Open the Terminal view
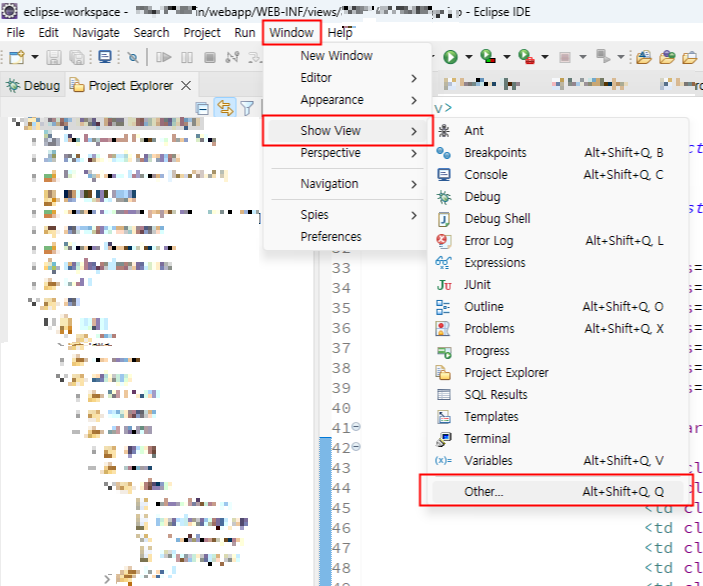The image size is (703, 586). click(558, 438)
